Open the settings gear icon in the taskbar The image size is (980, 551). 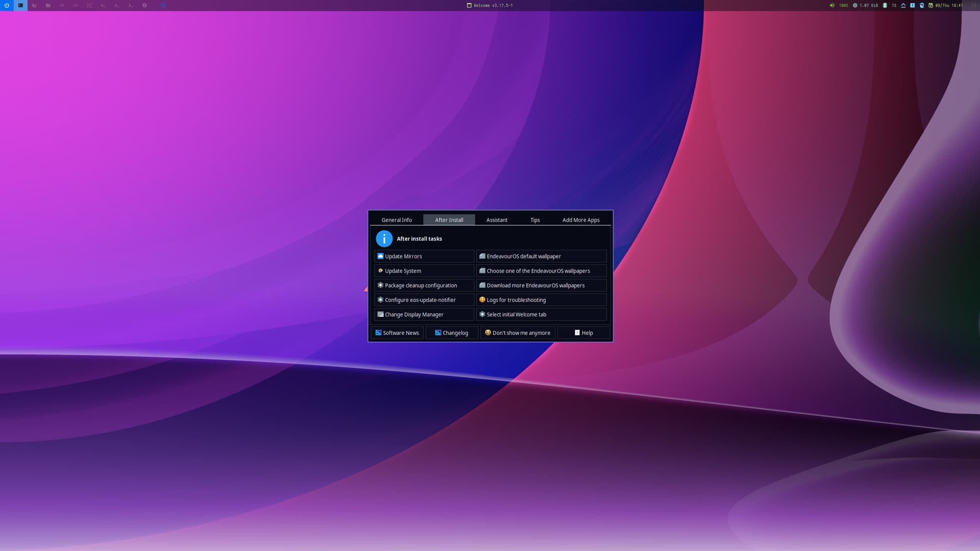coord(143,5)
